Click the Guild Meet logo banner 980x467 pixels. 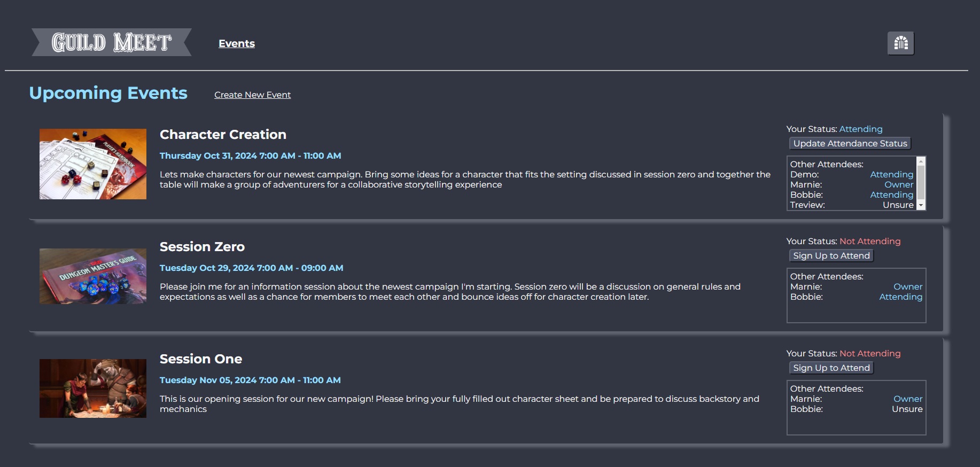point(111,42)
